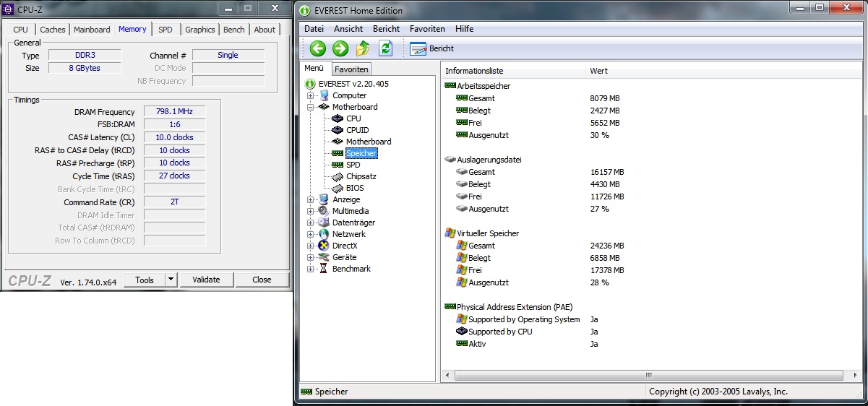Open the Hilfe menu

coord(465,29)
